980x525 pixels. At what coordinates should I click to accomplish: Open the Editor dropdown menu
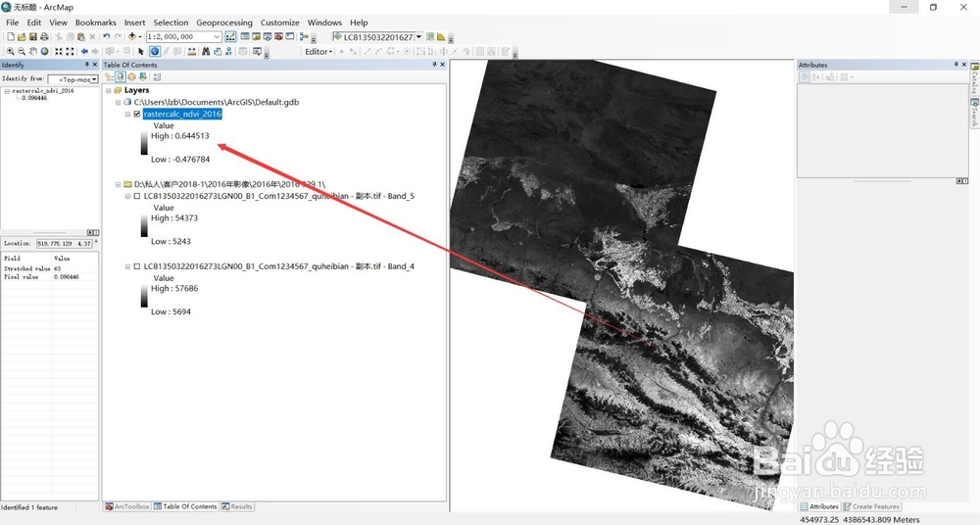click(318, 51)
